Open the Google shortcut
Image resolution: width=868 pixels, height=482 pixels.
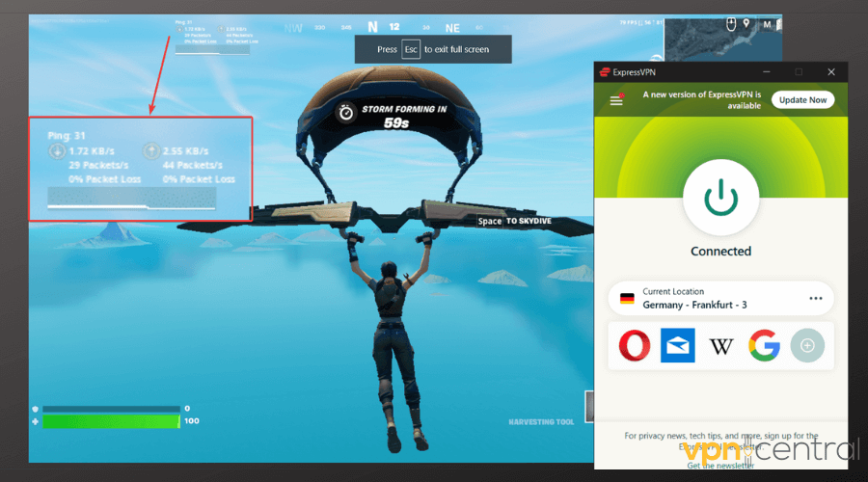(765, 345)
